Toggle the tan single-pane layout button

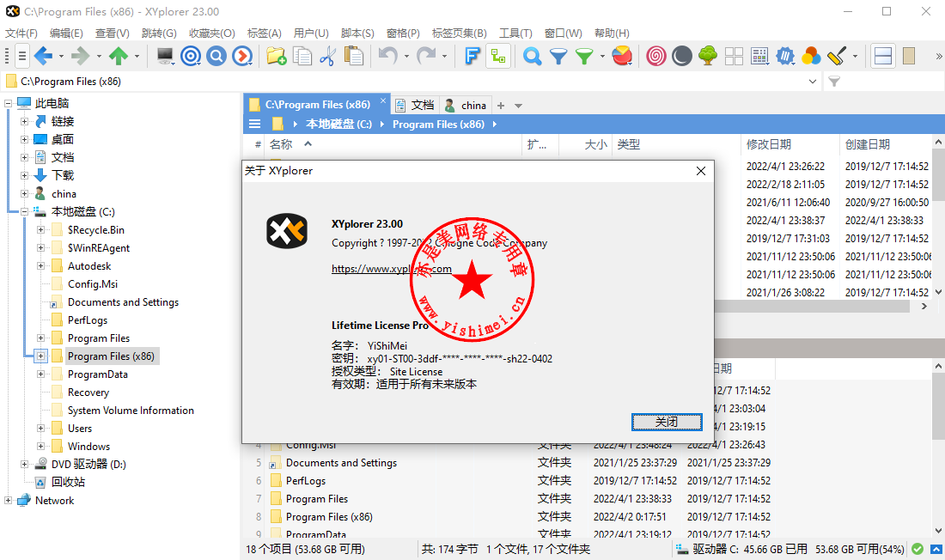click(909, 57)
